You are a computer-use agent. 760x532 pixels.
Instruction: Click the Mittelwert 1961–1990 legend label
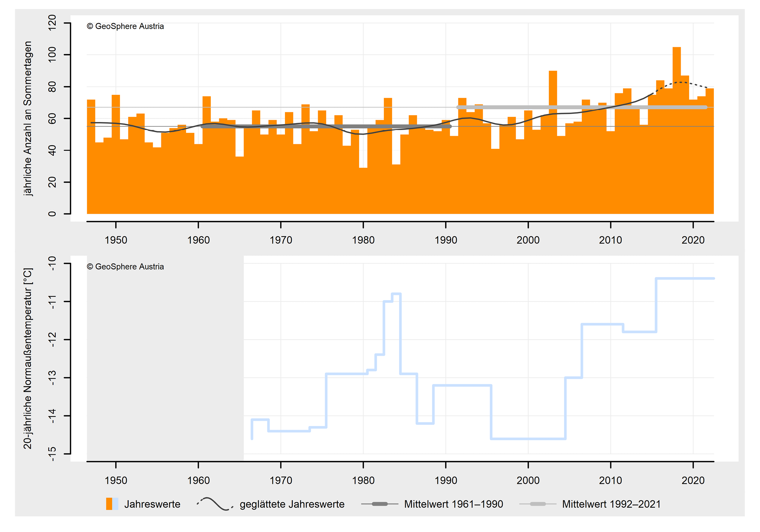click(x=453, y=504)
